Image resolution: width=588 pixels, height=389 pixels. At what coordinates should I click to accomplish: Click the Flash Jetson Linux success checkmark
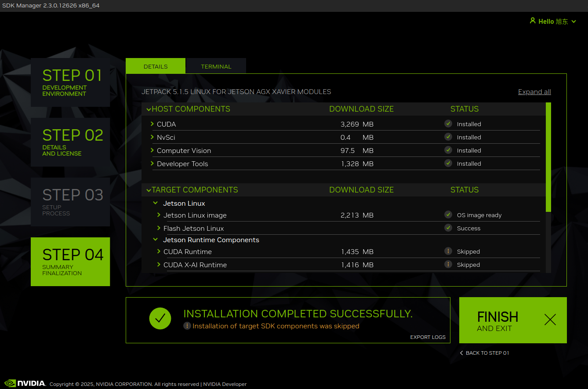click(448, 228)
